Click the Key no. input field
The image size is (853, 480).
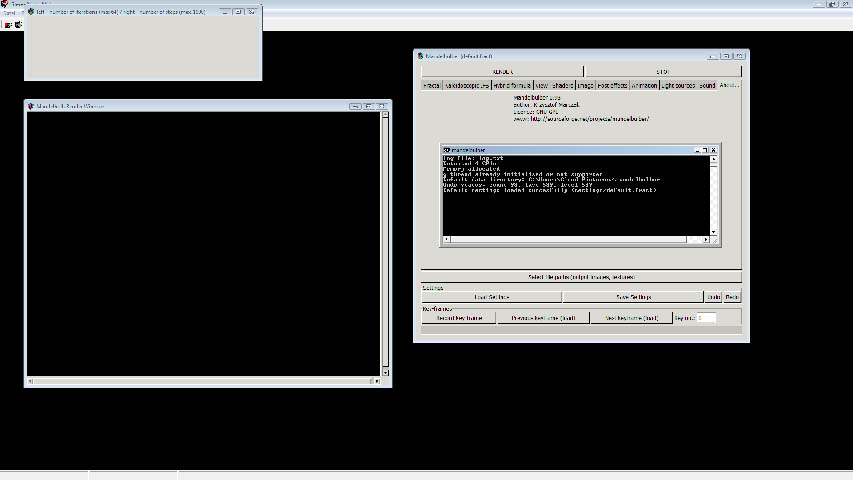pos(706,318)
